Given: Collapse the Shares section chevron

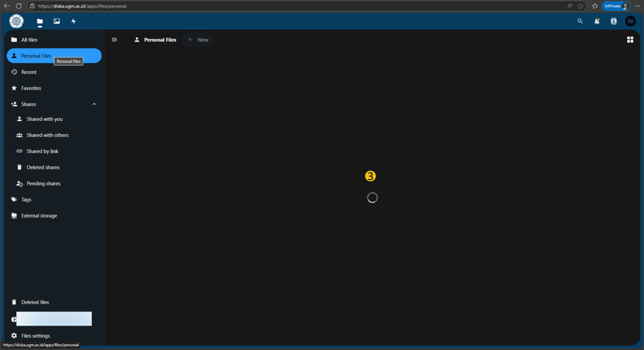Looking at the screenshot, I should pos(94,104).
